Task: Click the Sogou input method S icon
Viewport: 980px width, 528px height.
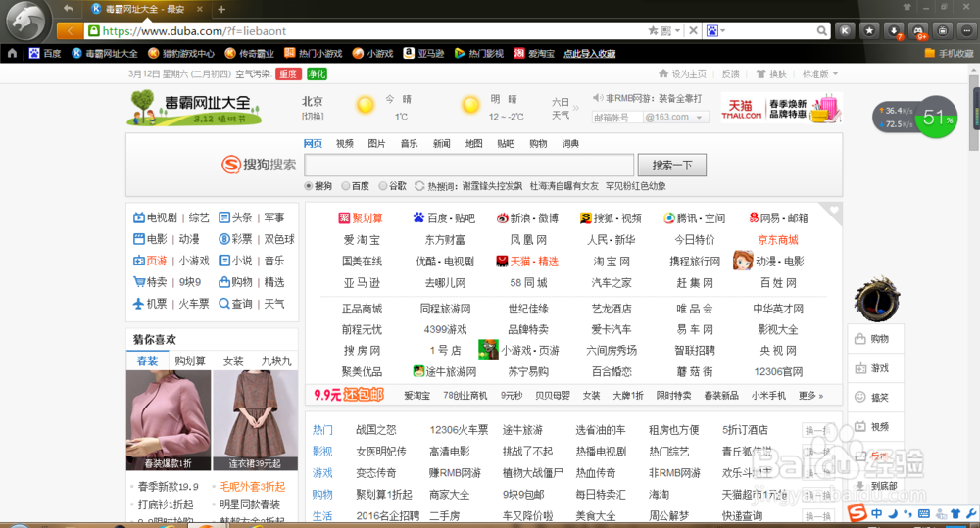Action: tap(857, 513)
